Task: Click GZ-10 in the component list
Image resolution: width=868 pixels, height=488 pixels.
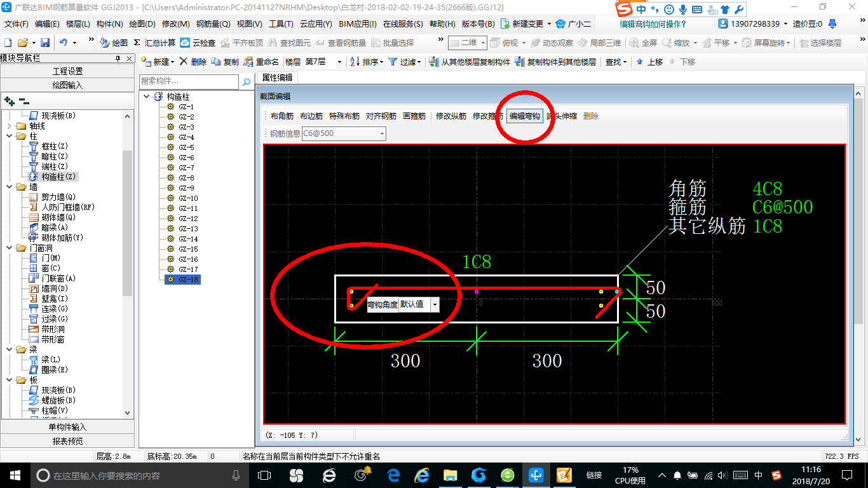Action: pyautogui.click(x=188, y=198)
